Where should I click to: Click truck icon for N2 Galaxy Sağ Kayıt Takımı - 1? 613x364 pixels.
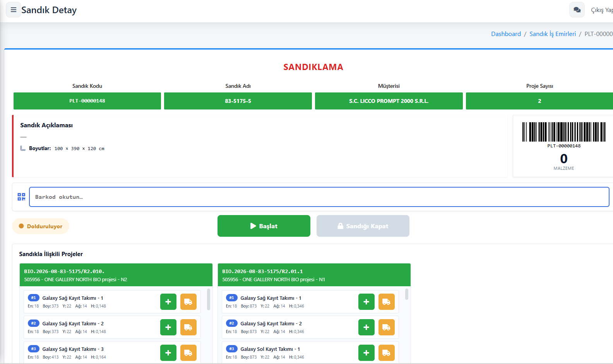(188, 302)
